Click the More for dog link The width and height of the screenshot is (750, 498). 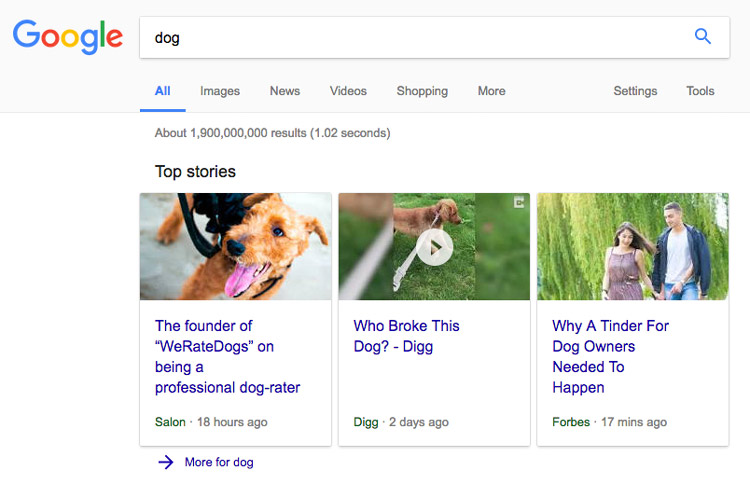tap(219, 462)
